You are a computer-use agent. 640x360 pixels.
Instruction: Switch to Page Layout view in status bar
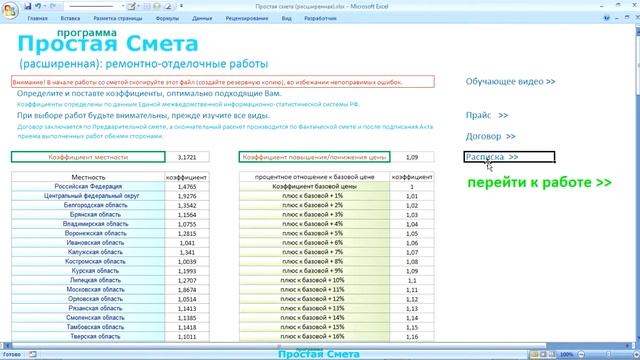click(x=543, y=354)
